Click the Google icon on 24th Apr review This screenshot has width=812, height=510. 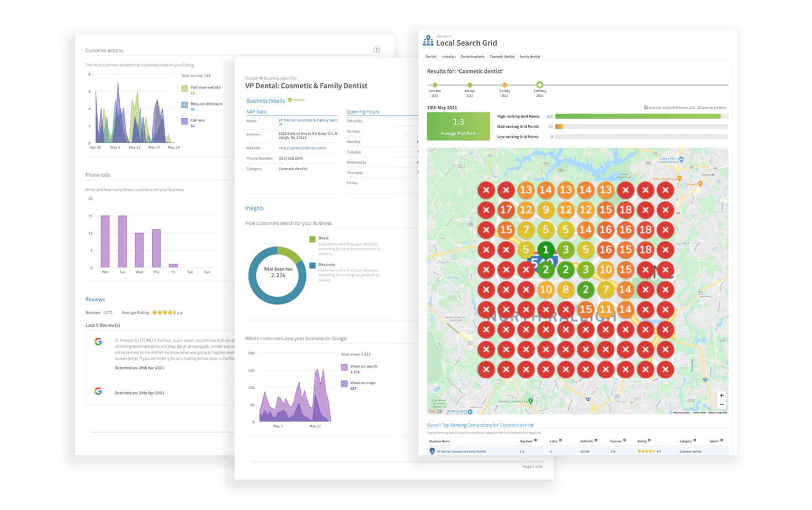click(x=98, y=391)
